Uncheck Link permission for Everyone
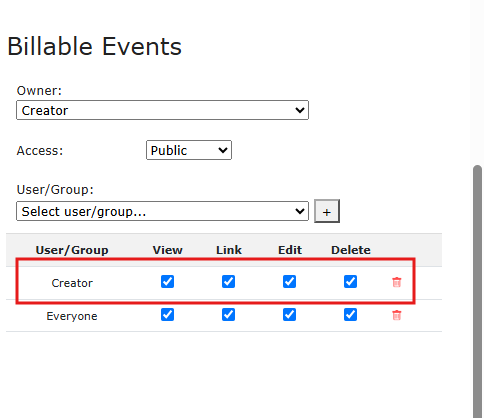 click(228, 314)
